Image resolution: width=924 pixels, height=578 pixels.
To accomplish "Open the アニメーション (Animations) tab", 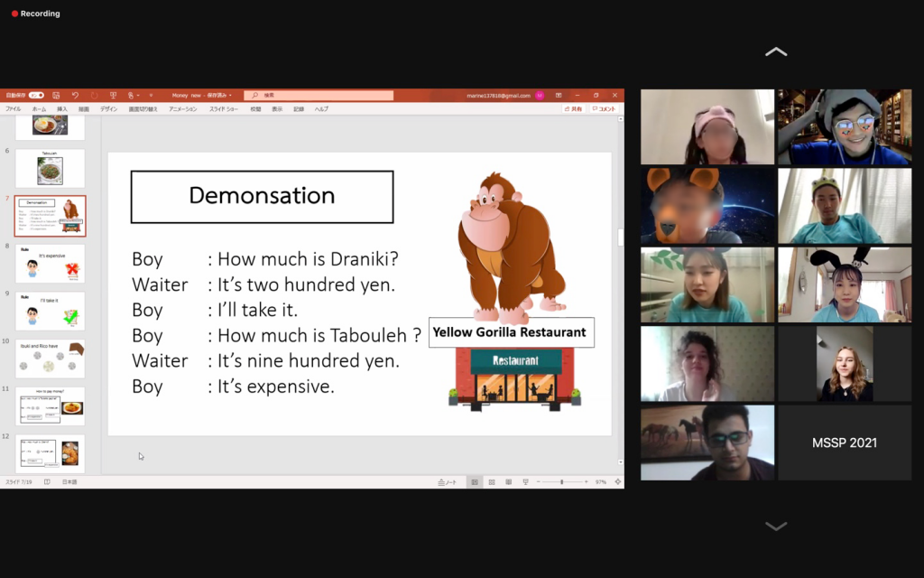I will (182, 109).
